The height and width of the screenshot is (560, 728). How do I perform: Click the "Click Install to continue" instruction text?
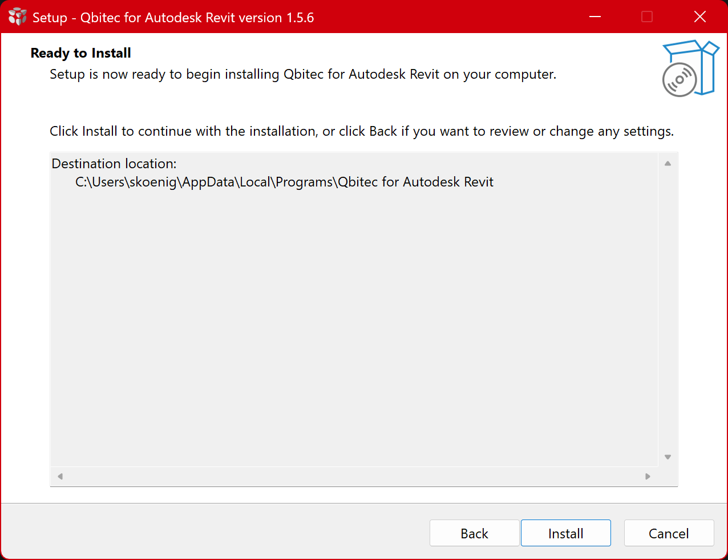pos(362,131)
